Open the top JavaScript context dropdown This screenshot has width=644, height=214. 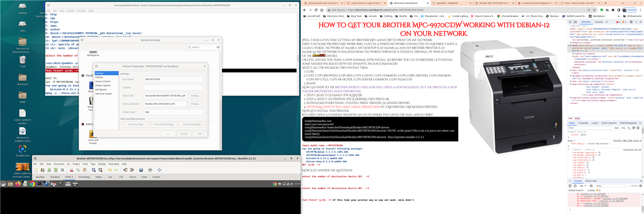click(582, 185)
